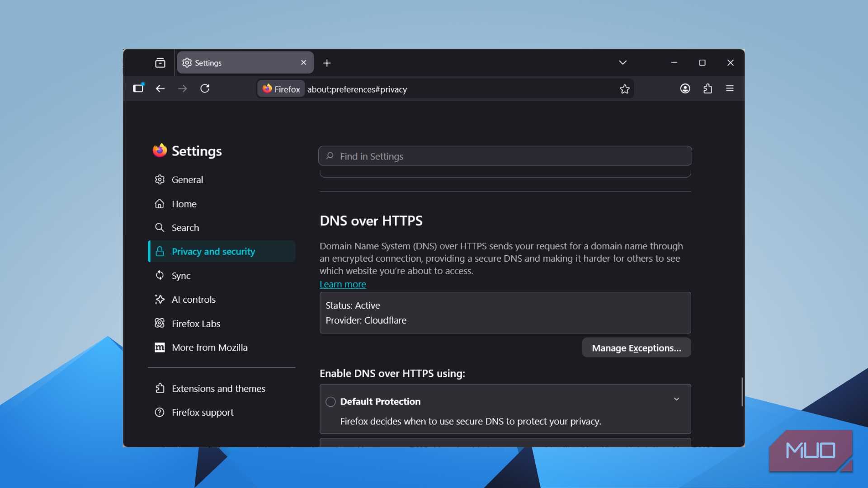This screenshot has height=488, width=868.
Task: Open the Firefox account icon
Action: point(685,89)
